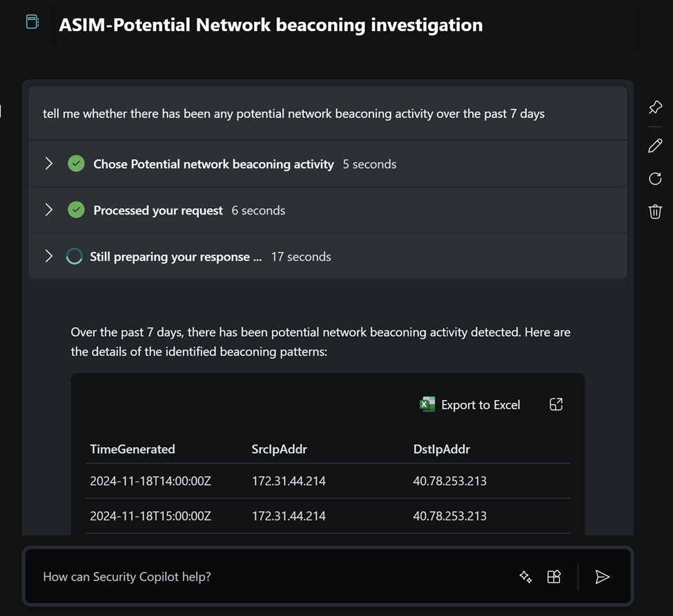This screenshot has width=673, height=616.
Task: Open the sparkle prompts icon
Action: point(525,577)
